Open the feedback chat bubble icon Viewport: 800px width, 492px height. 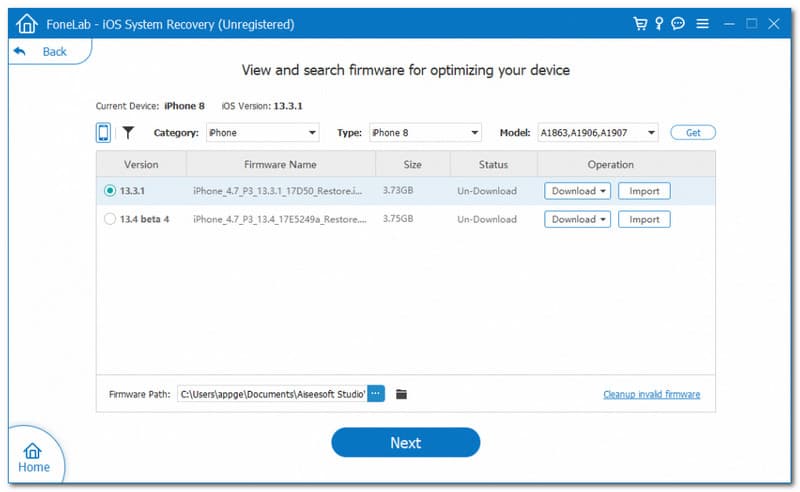pyautogui.click(x=678, y=23)
